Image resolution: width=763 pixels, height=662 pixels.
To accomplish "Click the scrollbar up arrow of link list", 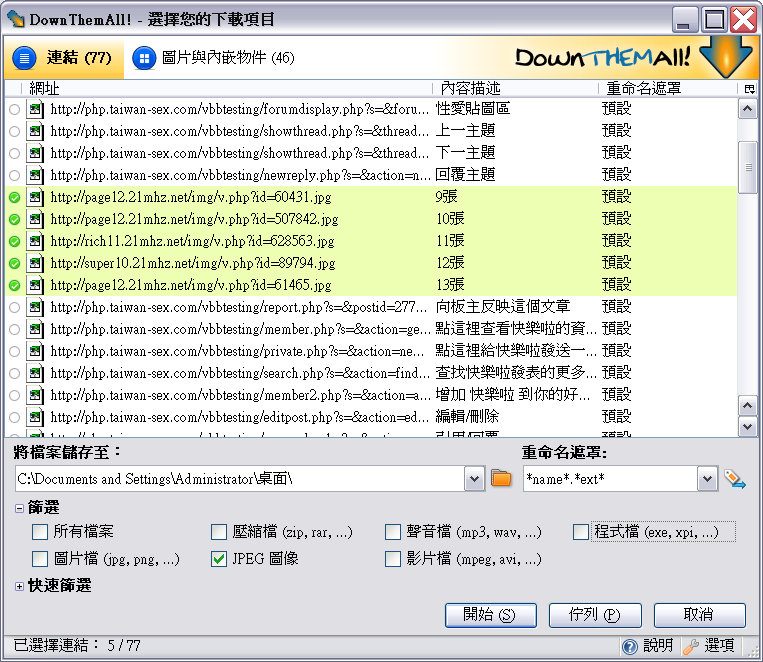I will click(747, 109).
